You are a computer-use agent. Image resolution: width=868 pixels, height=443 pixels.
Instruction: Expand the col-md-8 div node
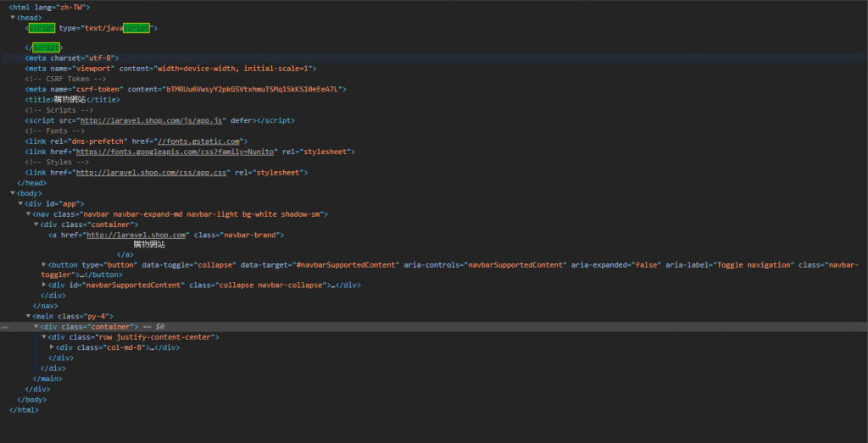[x=52, y=346]
